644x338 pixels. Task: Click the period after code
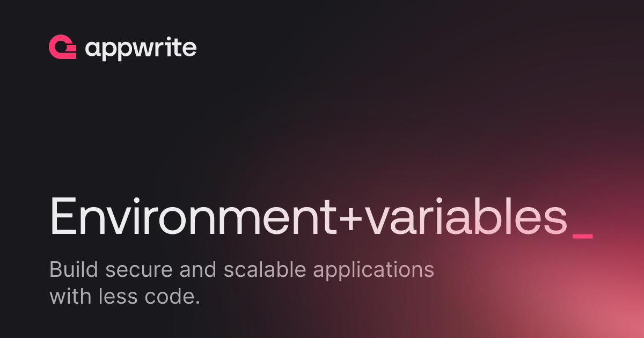[x=195, y=303]
